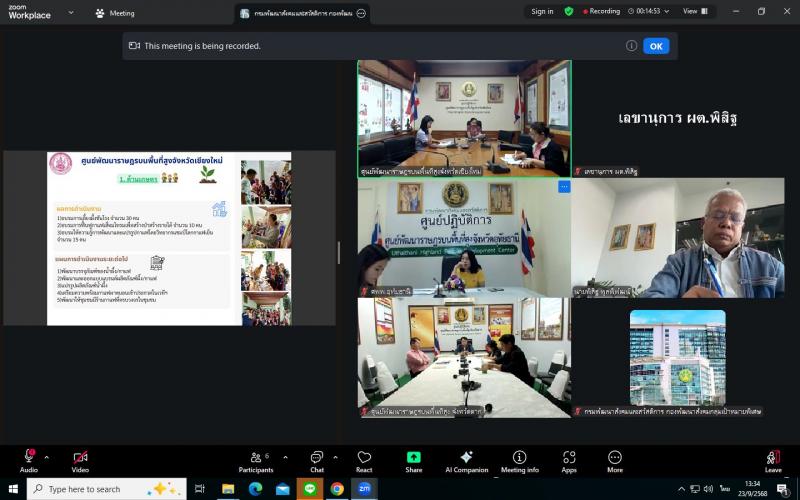This screenshot has width=800, height=500.
Task: Click the Type here to search box
Action: (107, 489)
